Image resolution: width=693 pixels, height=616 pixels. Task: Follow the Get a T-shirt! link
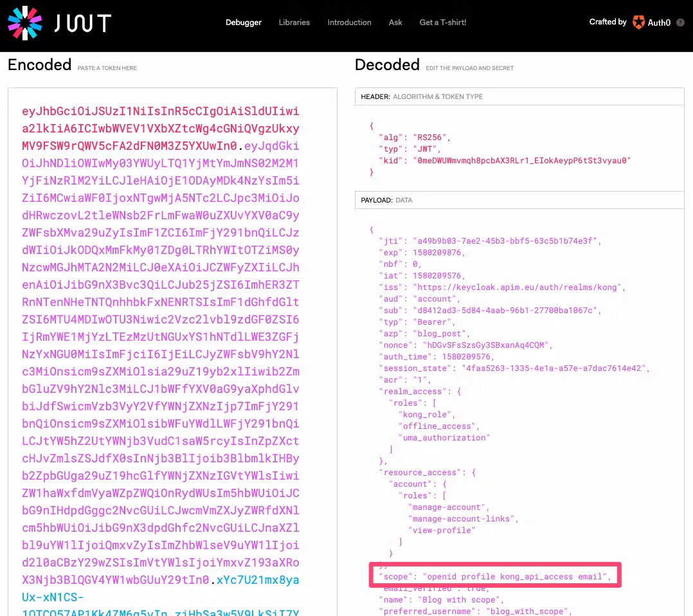click(x=443, y=23)
